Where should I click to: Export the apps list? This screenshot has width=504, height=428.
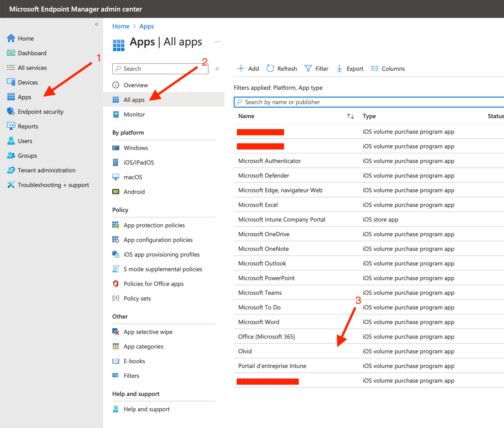pyautogui.click(x=350, y=69)
